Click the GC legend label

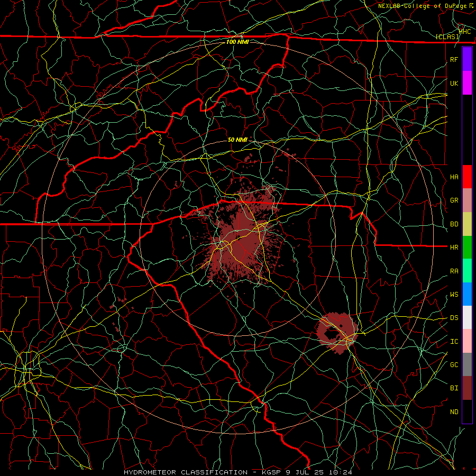pyautogui.click(x=454, y=365)
